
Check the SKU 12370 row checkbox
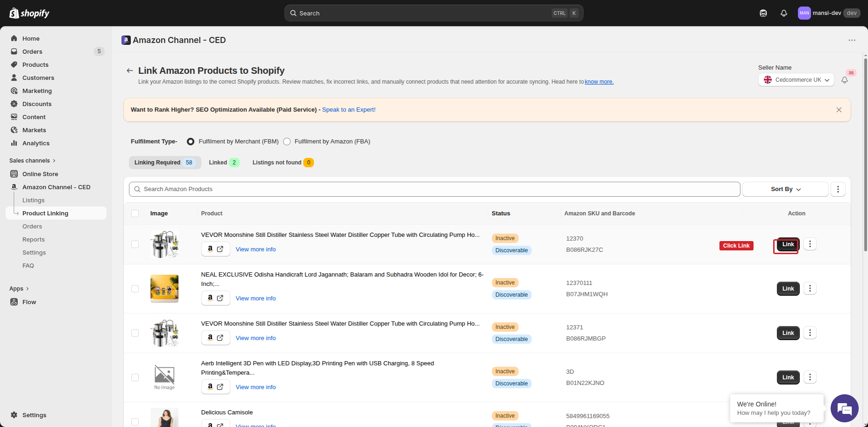click(x=135, y=244)
